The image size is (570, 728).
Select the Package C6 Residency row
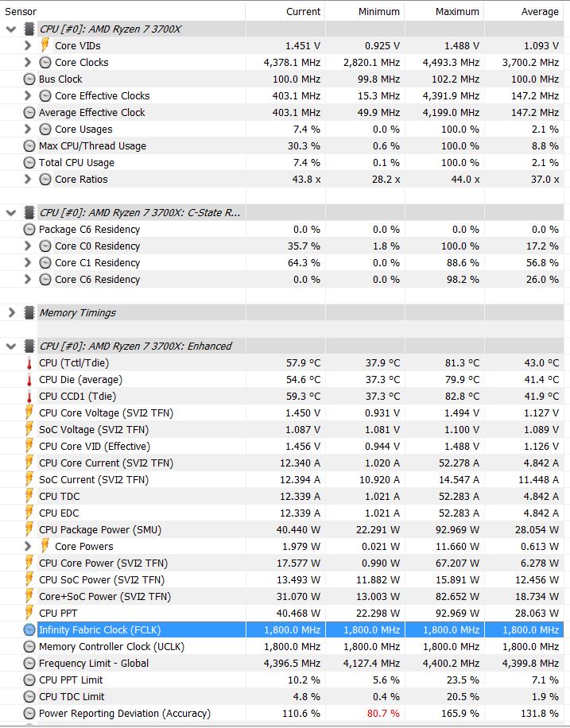click(x=89, y=230)
